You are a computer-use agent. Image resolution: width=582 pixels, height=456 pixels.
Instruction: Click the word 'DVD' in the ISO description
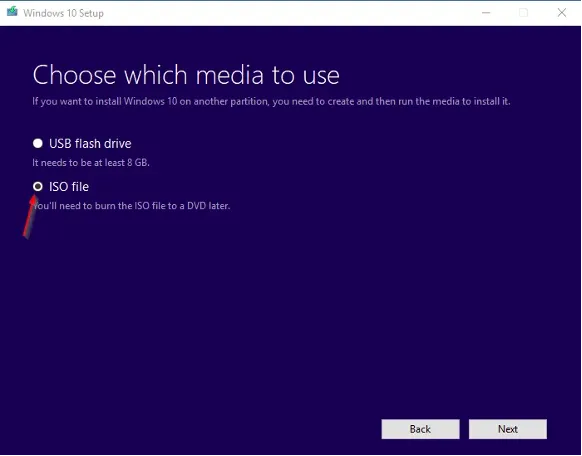[196, 206]
